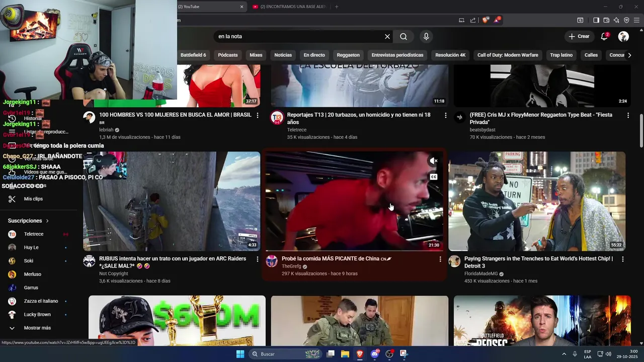Open Task View on the taskbar

point(331,354)
